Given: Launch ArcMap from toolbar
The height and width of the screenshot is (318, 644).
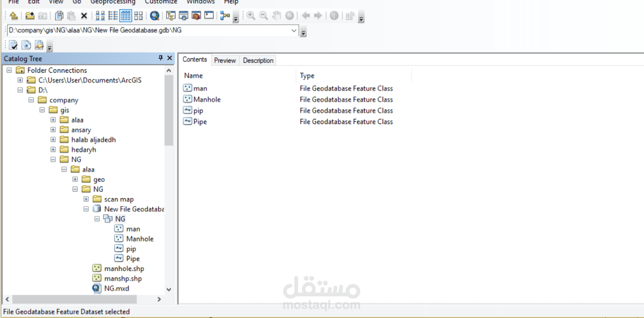Looking at the screenshot, I should [x=155, y=16].
